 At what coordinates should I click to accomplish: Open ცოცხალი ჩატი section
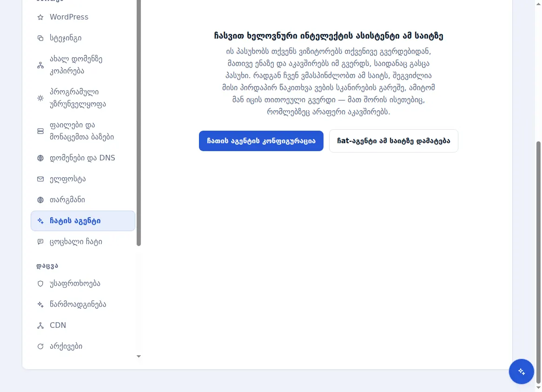(83, 242)
